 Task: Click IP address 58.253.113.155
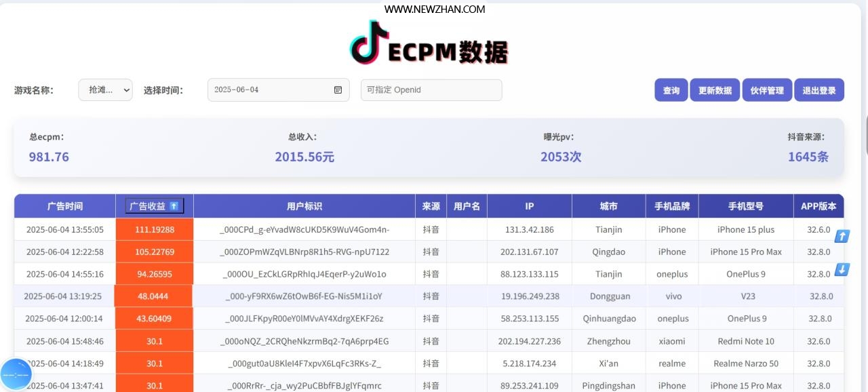click(530, 319)
